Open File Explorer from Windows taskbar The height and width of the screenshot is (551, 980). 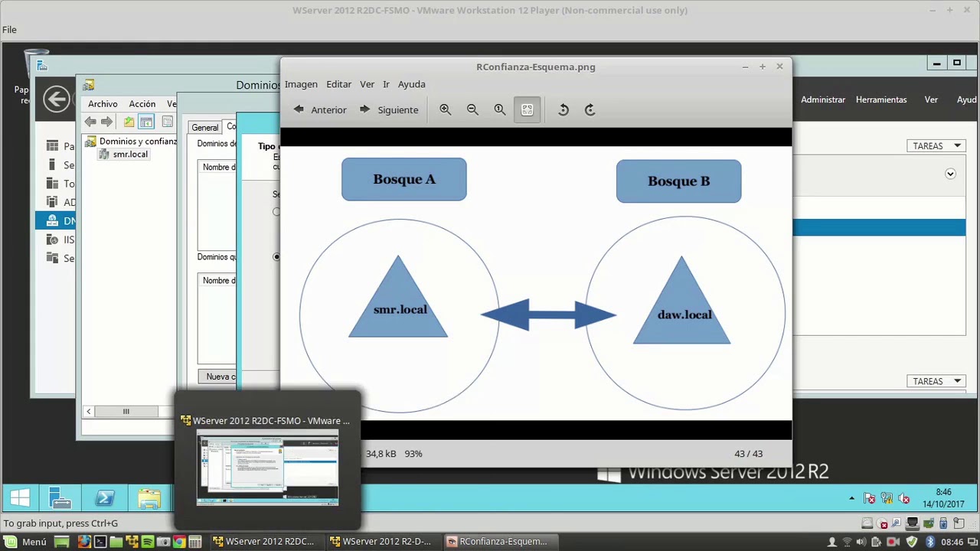pos(149,499)
